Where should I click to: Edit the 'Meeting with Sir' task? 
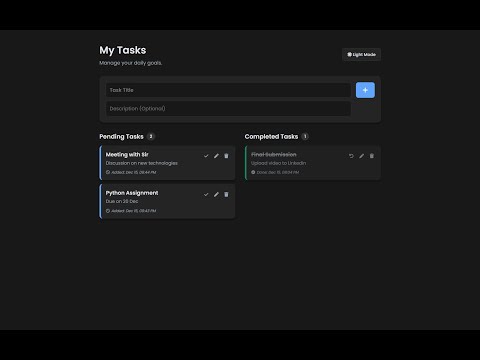click(216, 156)
